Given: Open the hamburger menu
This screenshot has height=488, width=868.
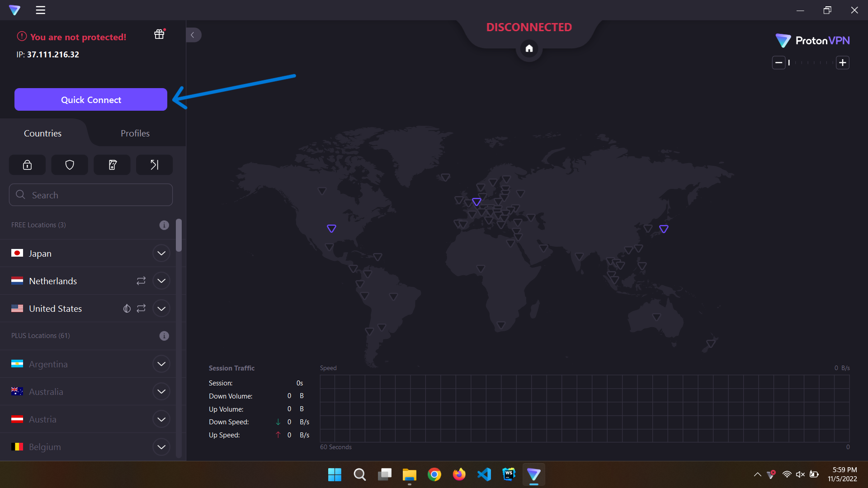Looking at the screenshot, I should [41, 10].
